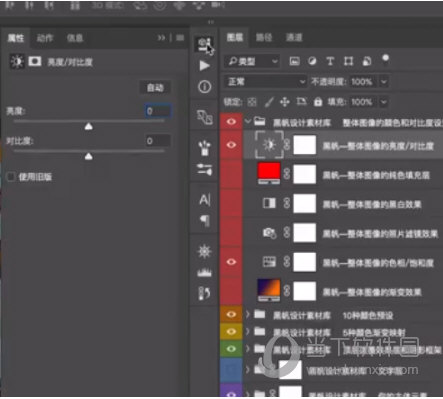Click the 自动 button
Image resolution: width=443 pixels, height=399 pixels.
point(155,88)
